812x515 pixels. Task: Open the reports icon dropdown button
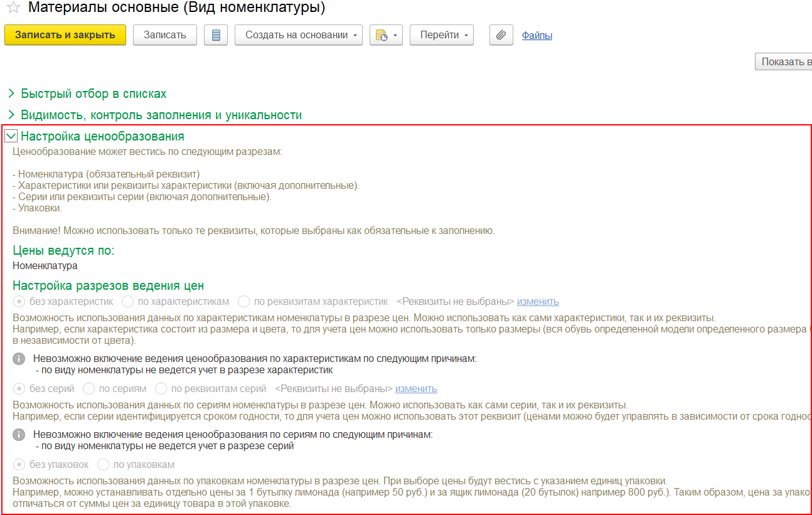386,35
